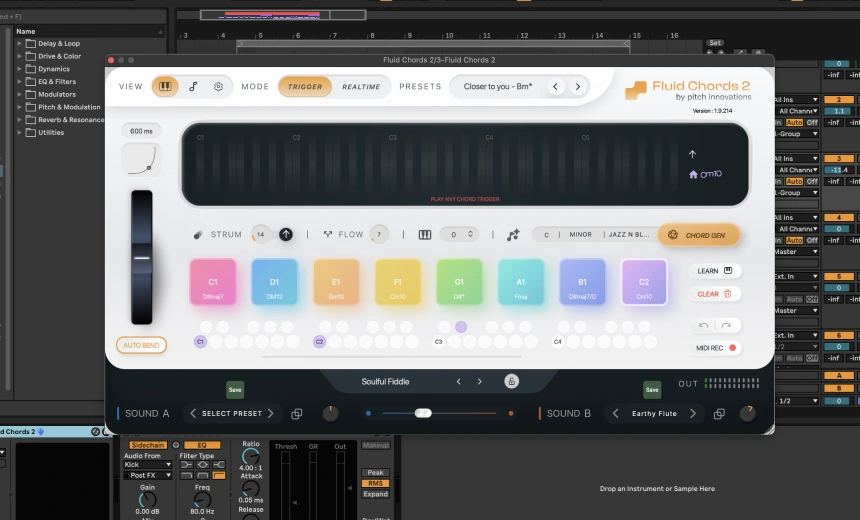The width and height of the screenshot is (860, 520).
Task: Select previous Soulful Fiddle sound
Action: pyautogui.click(x=459, y=381)
